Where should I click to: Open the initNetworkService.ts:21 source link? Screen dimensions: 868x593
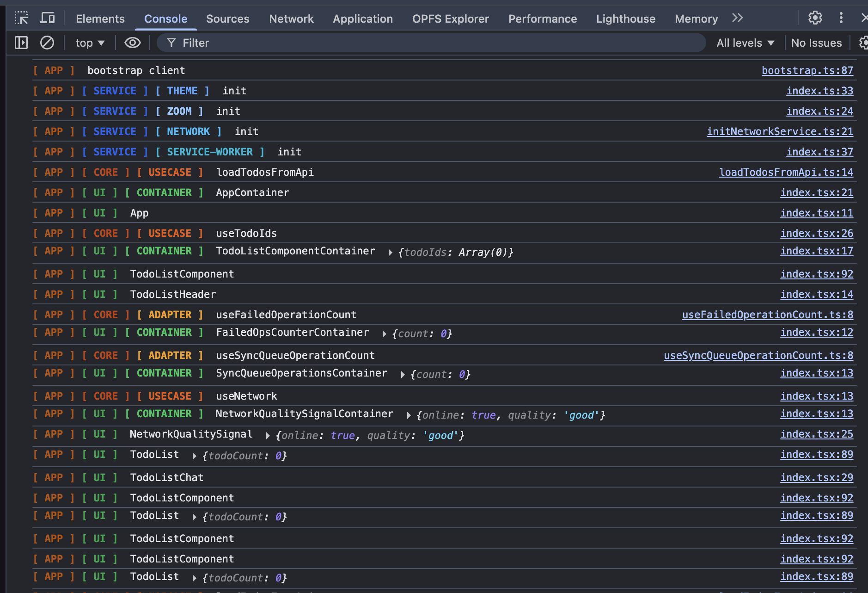[780, 131]
